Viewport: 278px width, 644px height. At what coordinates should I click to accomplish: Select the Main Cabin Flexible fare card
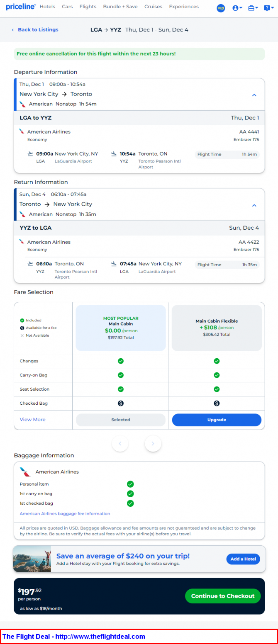217,328
